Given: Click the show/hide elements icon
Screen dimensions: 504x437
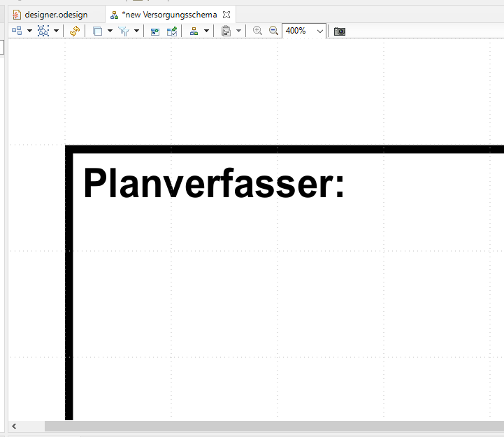Looking at the screenshot, I should 155,31.
